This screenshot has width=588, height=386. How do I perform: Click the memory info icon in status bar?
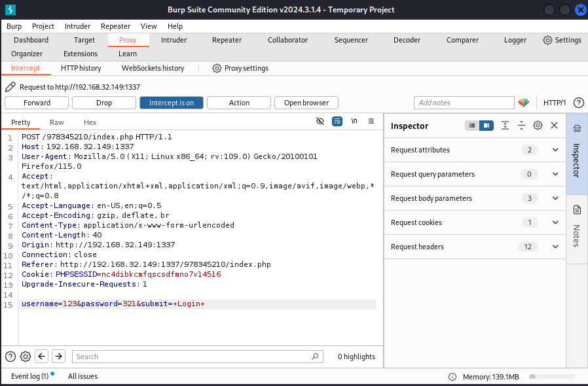[452, 377]
